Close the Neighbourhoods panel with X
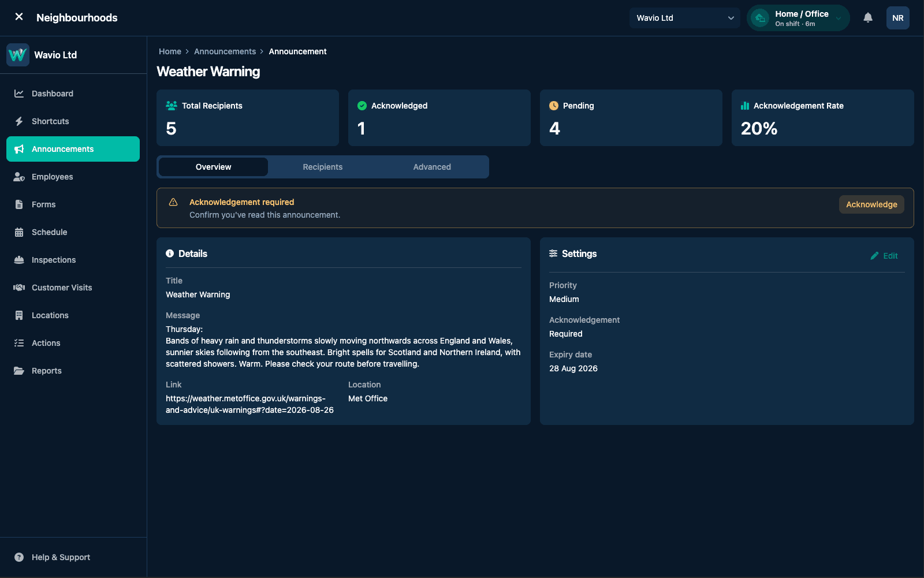 tap(19, 17)
